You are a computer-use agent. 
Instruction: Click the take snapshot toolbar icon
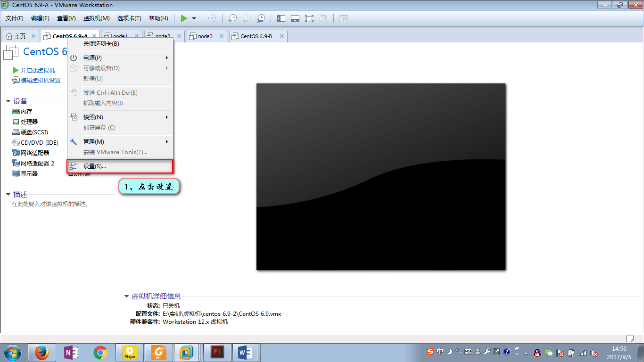click(232, 18)
